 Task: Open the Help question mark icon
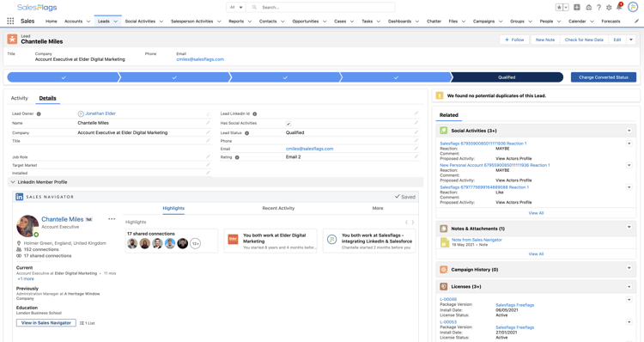click(598, 8)
